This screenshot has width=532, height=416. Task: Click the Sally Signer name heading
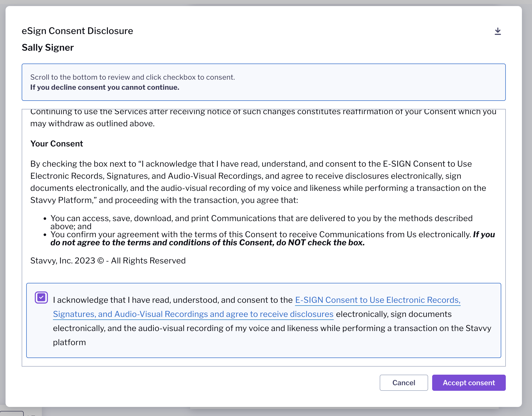[48, 47]
